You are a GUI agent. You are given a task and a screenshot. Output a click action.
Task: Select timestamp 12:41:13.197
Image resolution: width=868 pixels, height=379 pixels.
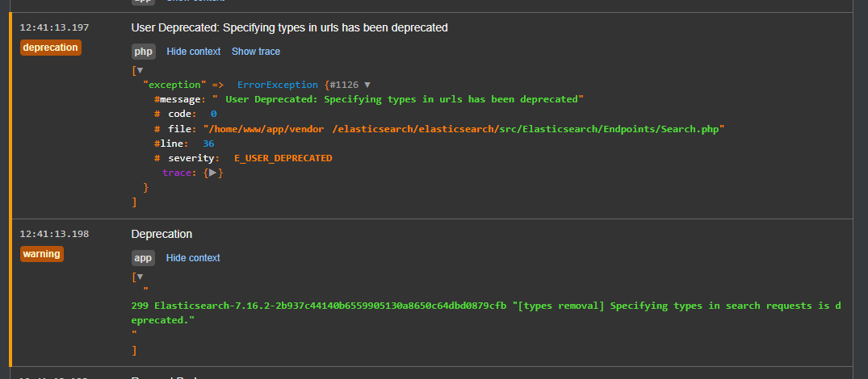coord(54,27)
